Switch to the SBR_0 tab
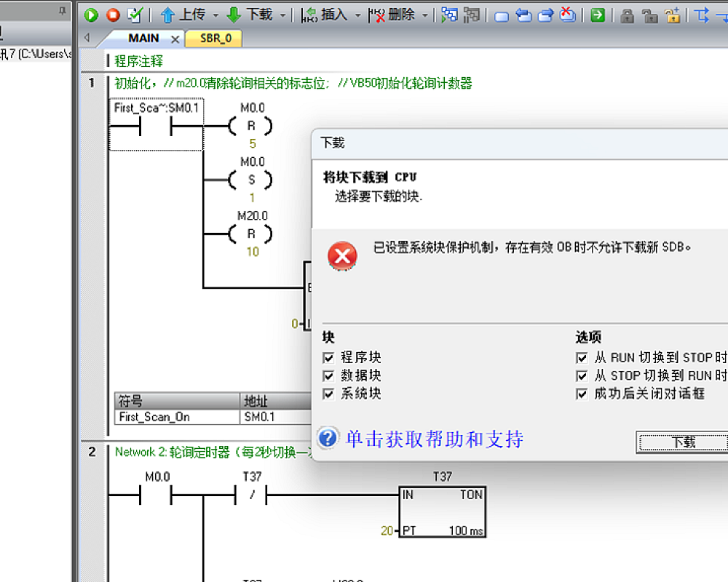728x582 pixels. (x=215, y=39)
